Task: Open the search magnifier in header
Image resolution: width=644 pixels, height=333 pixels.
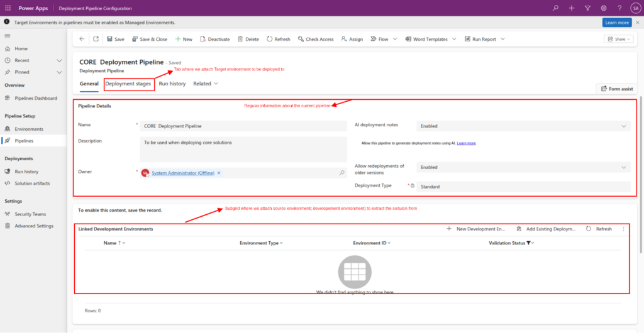Action: [555, 8]
